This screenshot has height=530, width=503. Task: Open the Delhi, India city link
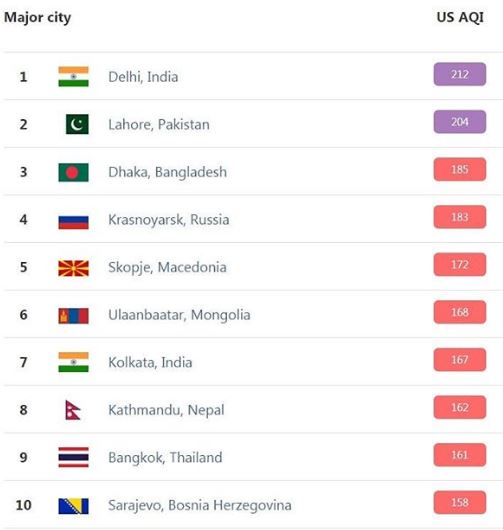[143, 77]
